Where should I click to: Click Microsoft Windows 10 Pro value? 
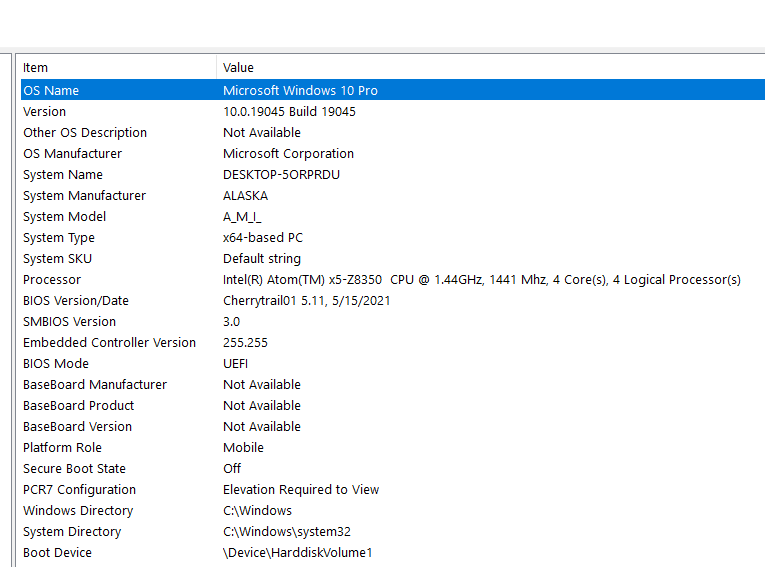(300, 90)
